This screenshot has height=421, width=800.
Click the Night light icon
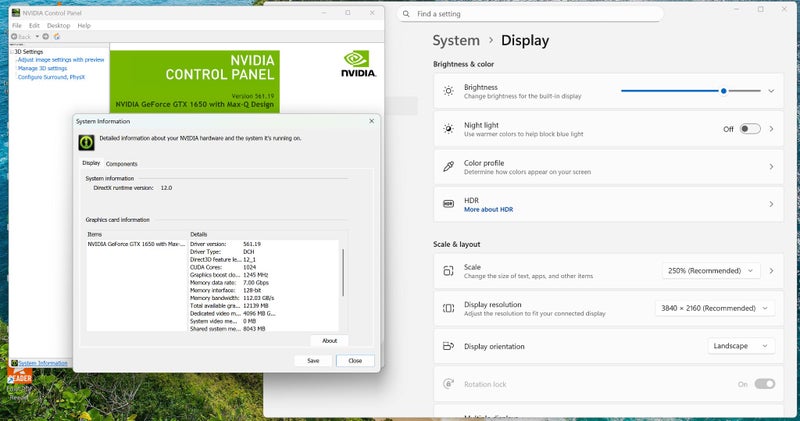[x=448, y=129]
